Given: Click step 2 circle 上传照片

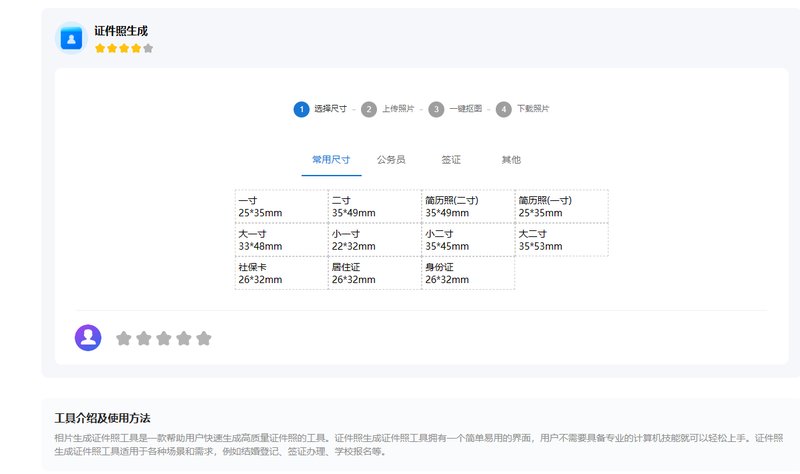Looking at the screenshot, I should point(369,109).
